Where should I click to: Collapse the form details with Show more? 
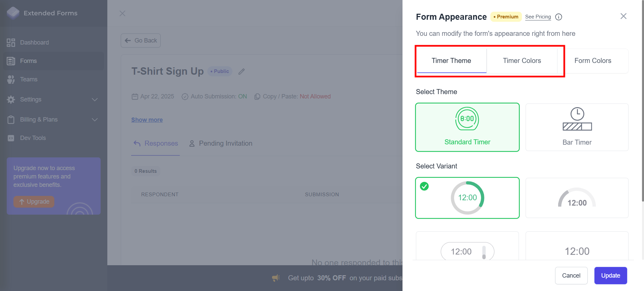[147, 120]
